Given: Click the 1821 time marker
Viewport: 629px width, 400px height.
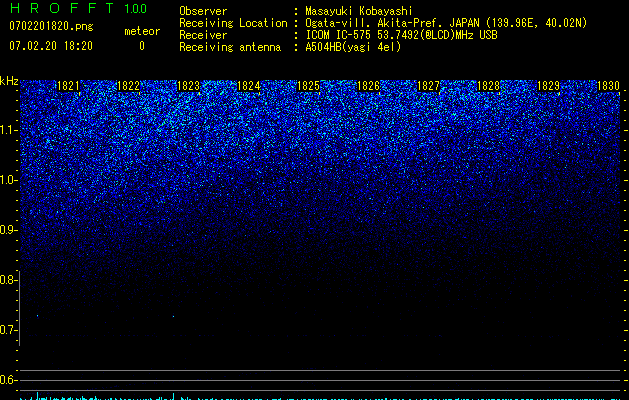Looking at the screenshot, I should pos(68,86).
